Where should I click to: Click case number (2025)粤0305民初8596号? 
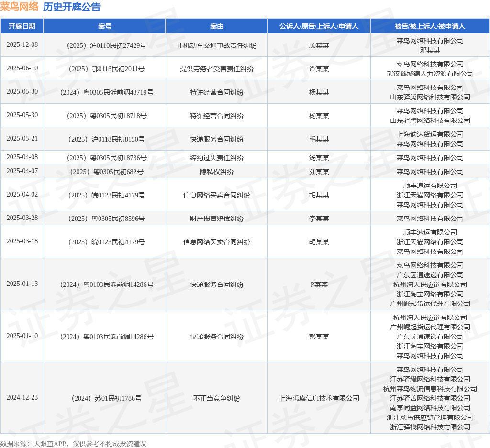(107, 219)
